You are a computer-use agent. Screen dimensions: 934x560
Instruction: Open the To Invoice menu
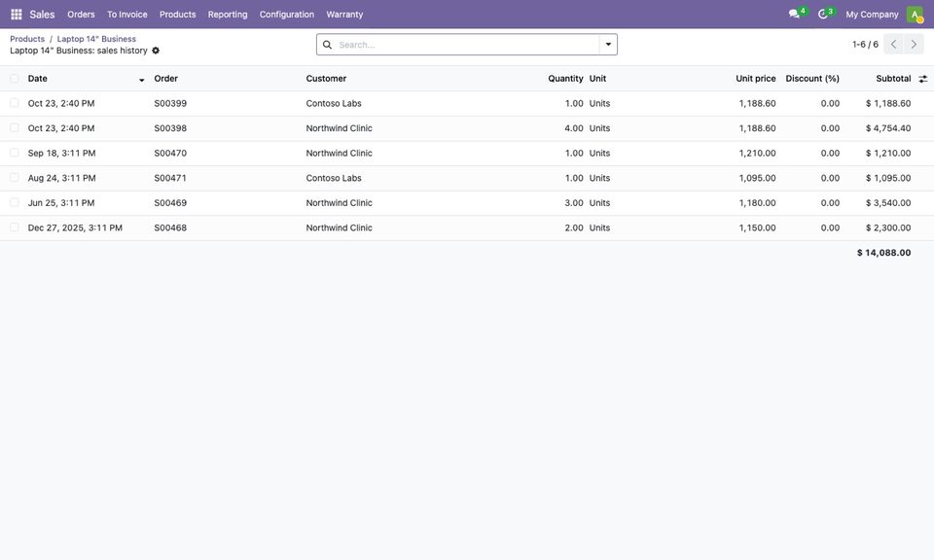point(126,15)
